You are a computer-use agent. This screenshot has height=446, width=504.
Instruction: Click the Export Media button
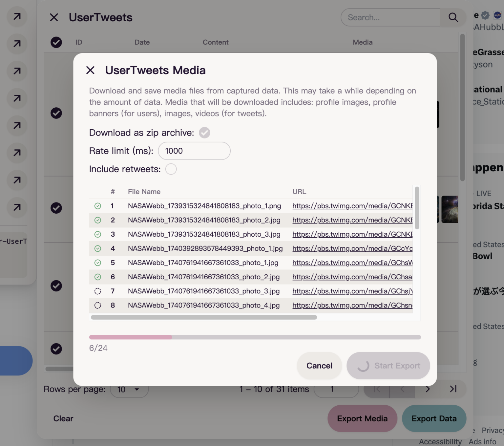tap(362, 418)
